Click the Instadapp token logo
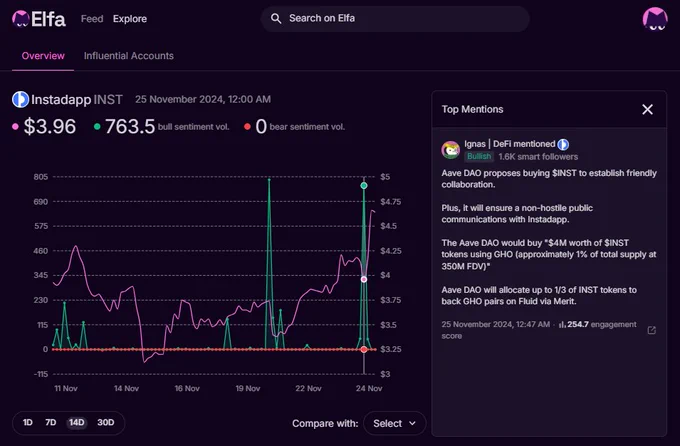 [x=20, y=99]
